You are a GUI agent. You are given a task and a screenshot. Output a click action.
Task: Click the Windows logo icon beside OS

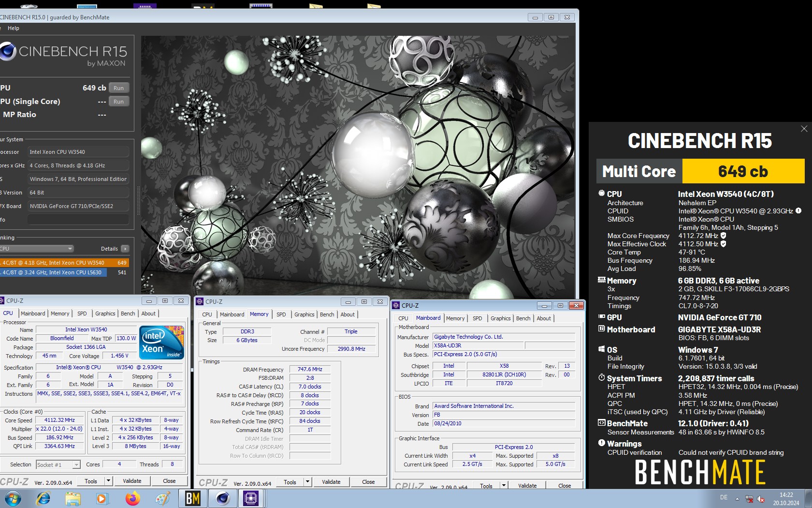pyautogui.click(x=601, y=349)
